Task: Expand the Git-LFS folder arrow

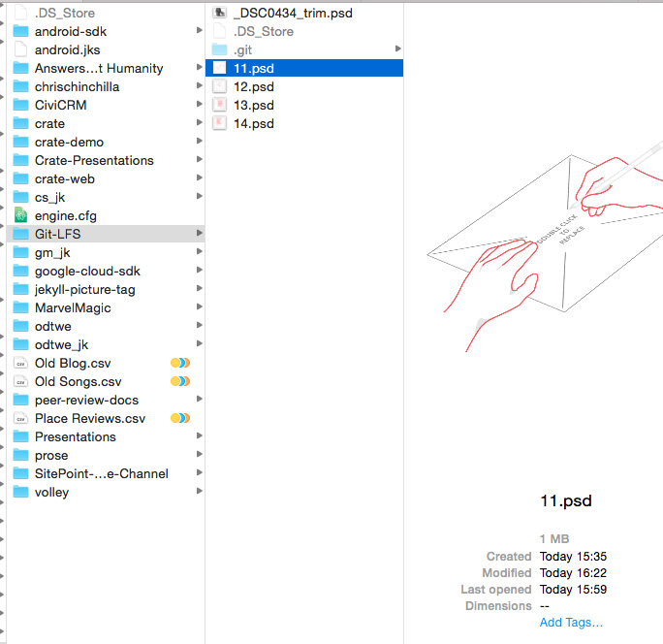Action: tap(199, 233)
